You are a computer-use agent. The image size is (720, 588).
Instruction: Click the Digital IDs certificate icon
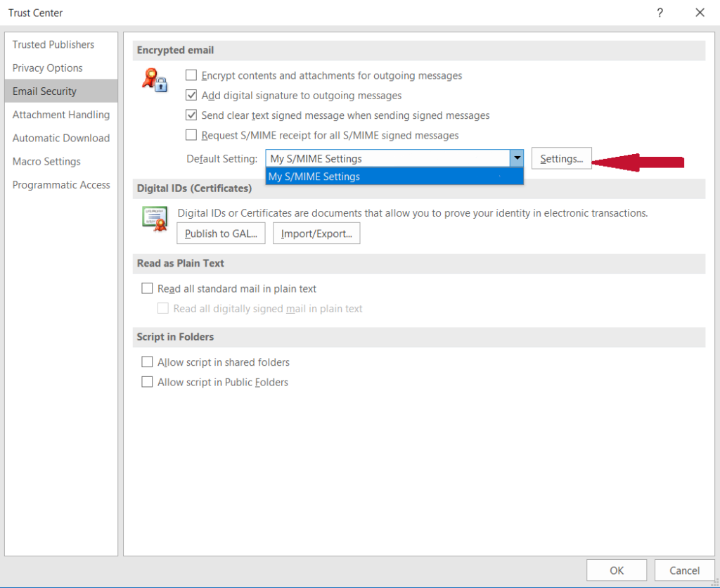point(155,218)
